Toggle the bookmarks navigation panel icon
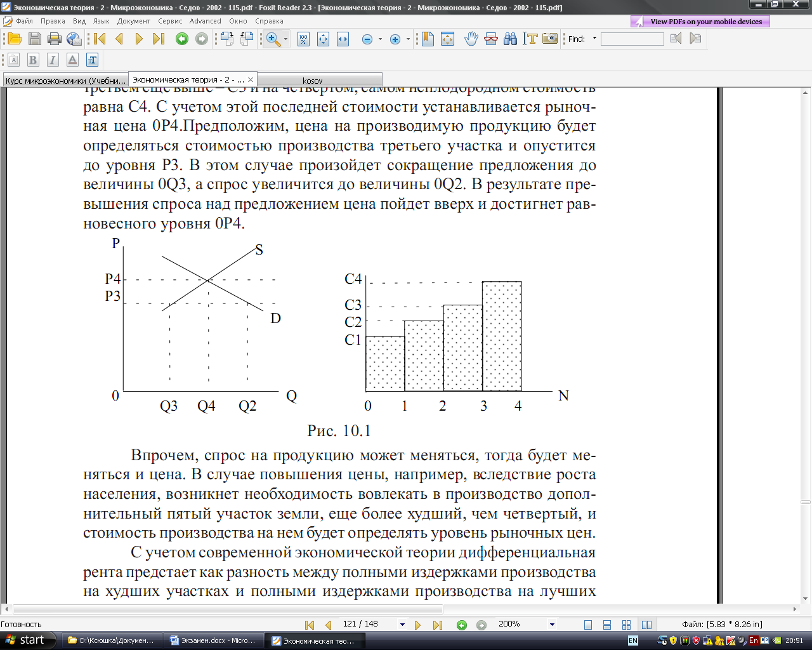812x650 pixels. pyautogui.click(x=428, y=39)
